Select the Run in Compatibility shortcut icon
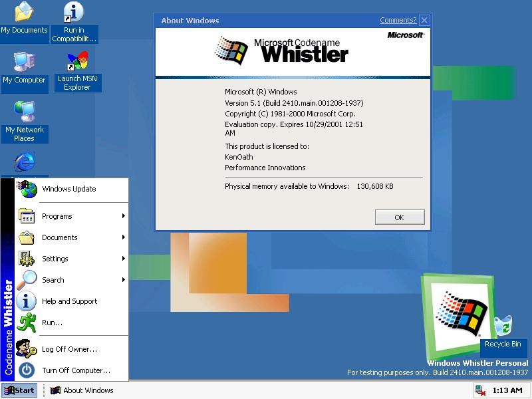 pos(74,12)
